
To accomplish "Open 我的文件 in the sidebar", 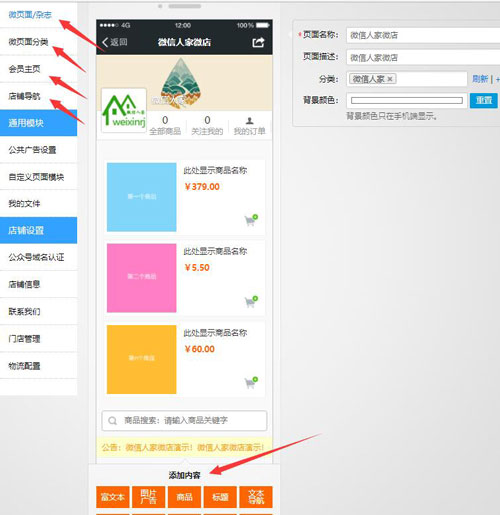I will [24, 203].
